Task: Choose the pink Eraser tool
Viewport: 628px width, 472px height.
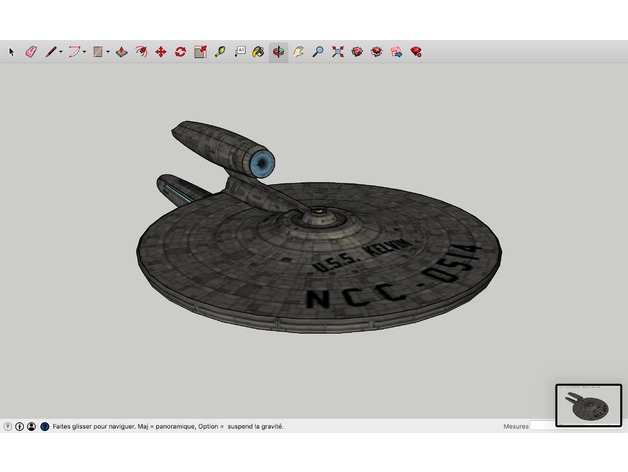Action: point(31,52)
